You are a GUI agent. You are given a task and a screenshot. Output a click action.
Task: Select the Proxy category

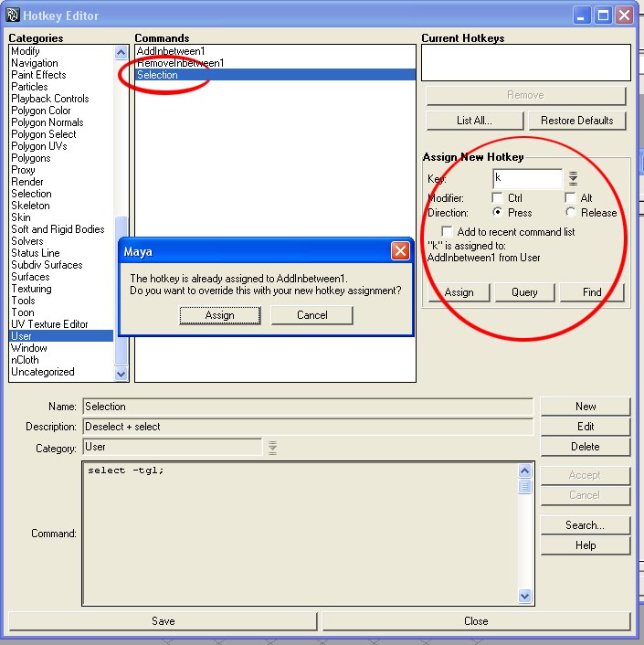pyautogui.click(x=61, y=170)
